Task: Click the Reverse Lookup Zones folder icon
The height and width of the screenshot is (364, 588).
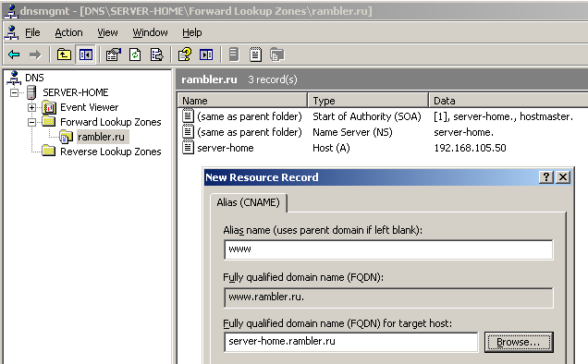Action: (49, 152)
